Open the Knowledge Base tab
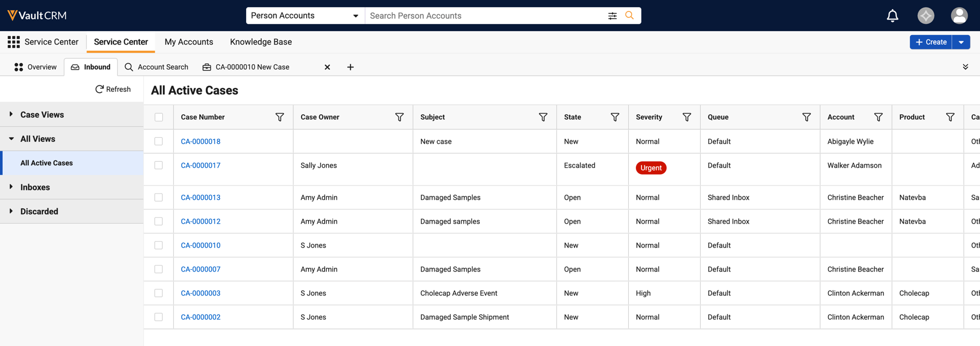The image size is (980, 346). 261,42
